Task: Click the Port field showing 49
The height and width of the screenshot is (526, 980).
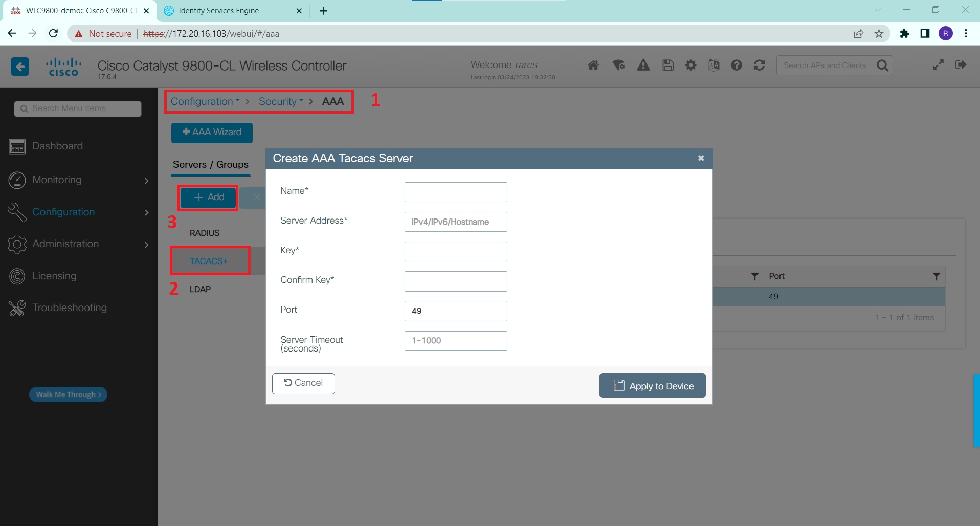Action: click(x=456, y=311)
